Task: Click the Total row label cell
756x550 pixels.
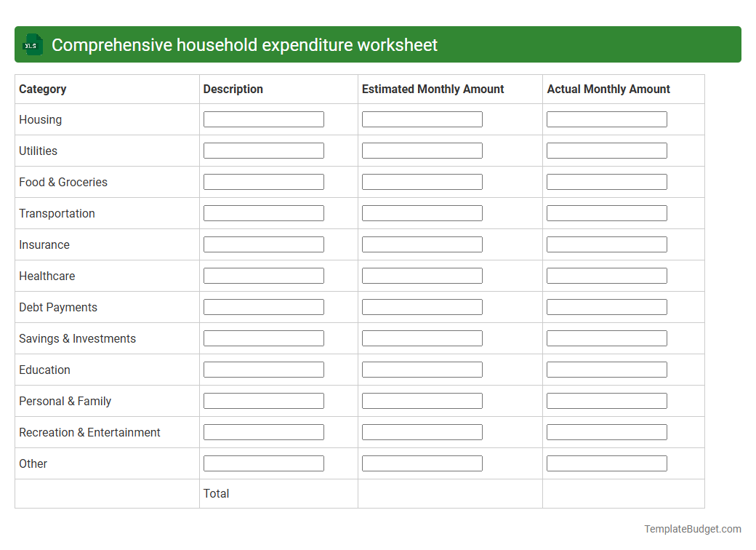Action: (x=216, y=493)
